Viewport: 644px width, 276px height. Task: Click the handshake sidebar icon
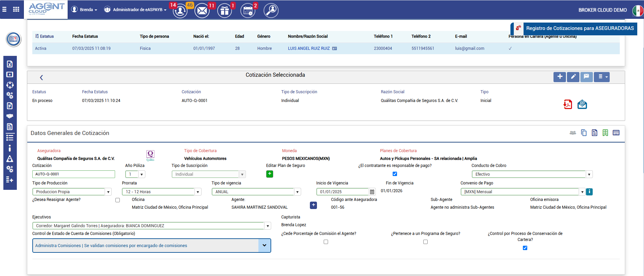pyautogui.click(x=10, y=116)
